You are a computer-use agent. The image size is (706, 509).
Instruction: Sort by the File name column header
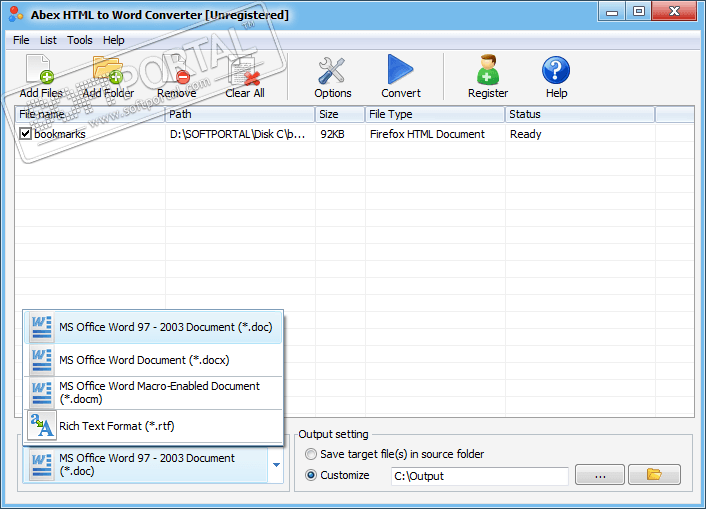click(x=90, y=114)
